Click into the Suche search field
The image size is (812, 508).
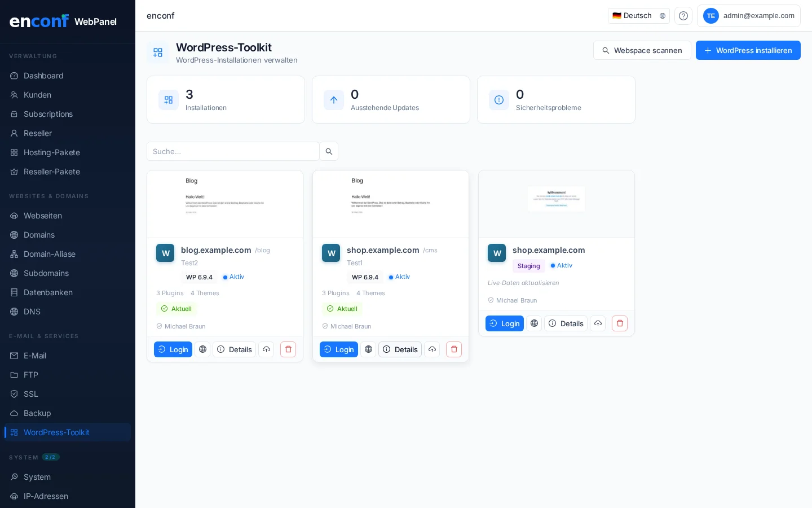[x=233, y=151]
